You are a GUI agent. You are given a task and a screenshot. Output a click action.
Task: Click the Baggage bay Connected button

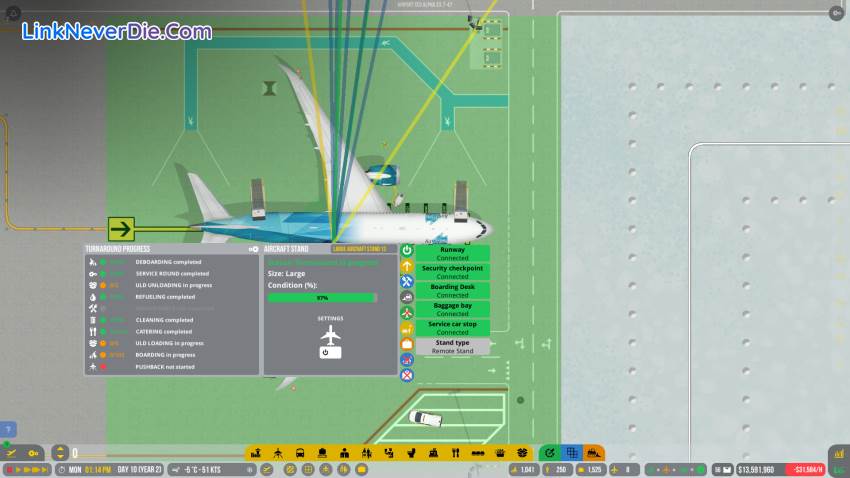453,309
